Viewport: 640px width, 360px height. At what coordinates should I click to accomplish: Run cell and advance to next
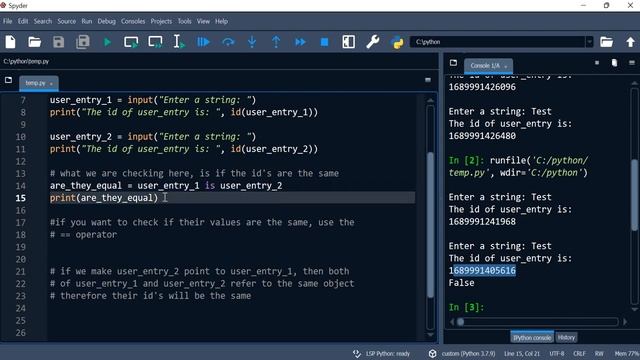pyautogui.click(x=155, y=42)
